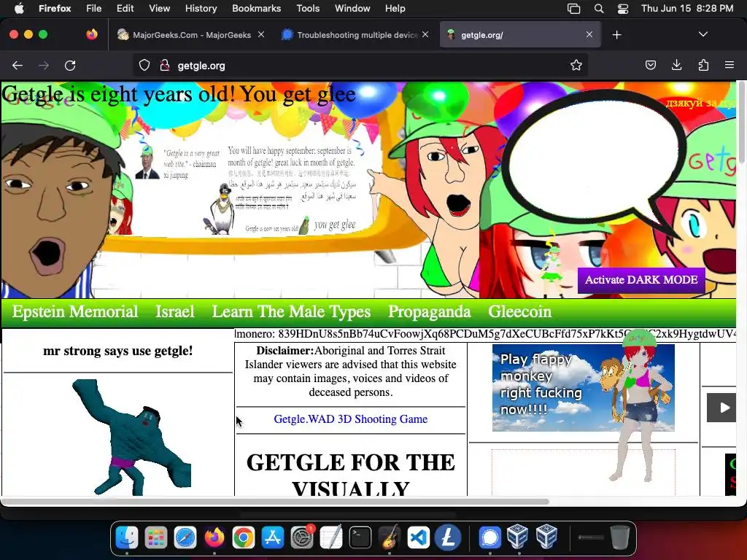
Task: Expand the list all tabs chevron
Action: coord(703,34)
